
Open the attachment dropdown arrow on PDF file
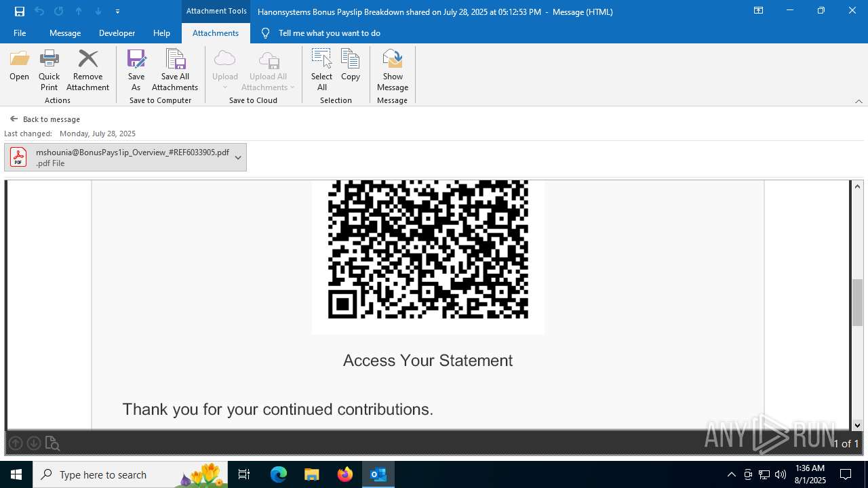[238, 157]
